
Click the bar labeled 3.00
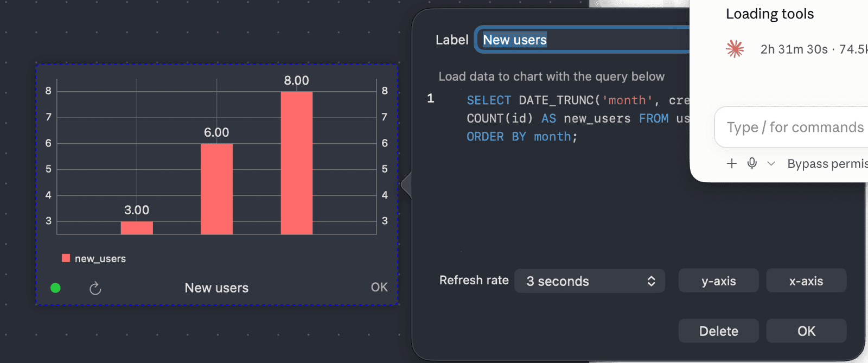(137, 228)
